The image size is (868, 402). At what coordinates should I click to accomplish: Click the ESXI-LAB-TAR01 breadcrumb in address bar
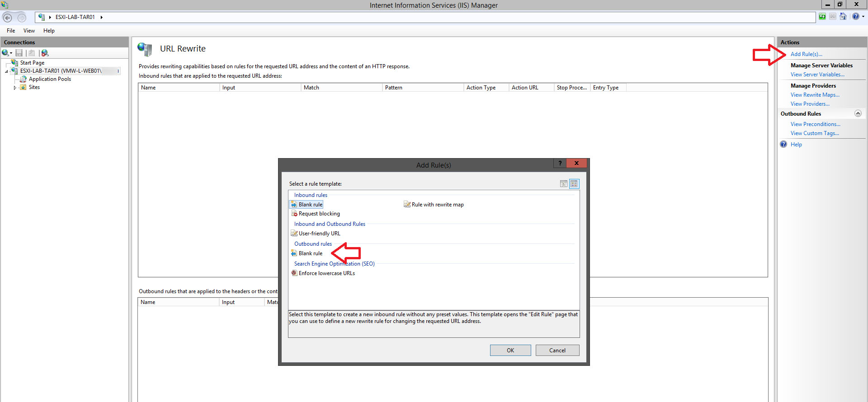point(75,17)
